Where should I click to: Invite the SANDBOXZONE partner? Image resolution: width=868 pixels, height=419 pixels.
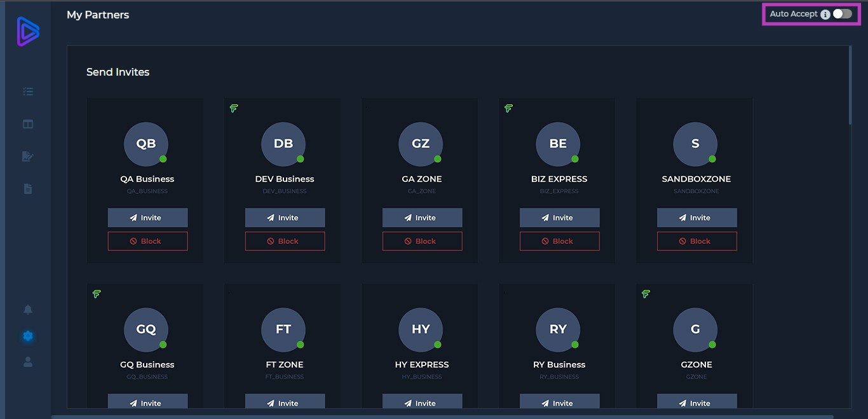(696, 217)
